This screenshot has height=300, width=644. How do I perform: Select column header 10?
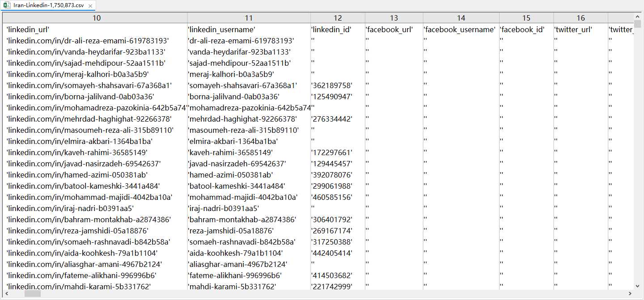[97, 18]
